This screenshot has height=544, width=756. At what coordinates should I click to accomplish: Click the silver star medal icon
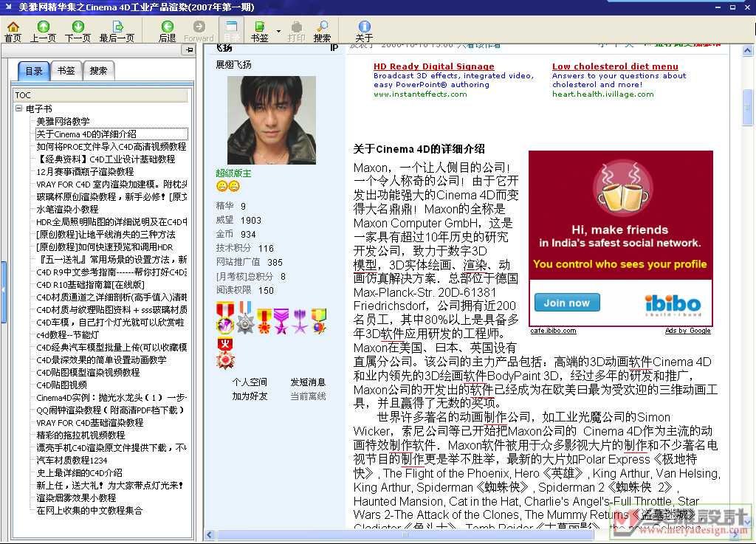pyautogui.click(x=245, y=318)
